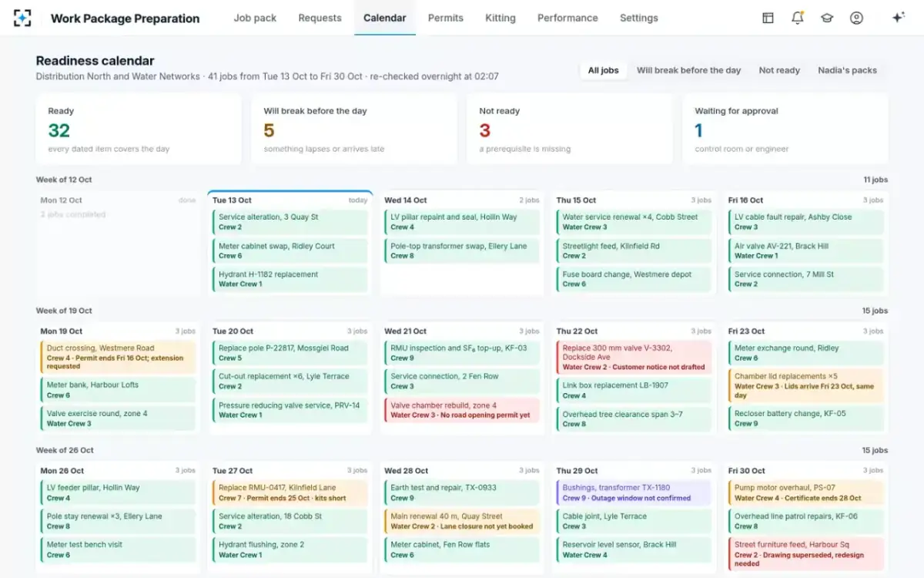Open Hydrant flushing, zone 2 job
This screenshot has width=924, height=578.
click(290, 549)
